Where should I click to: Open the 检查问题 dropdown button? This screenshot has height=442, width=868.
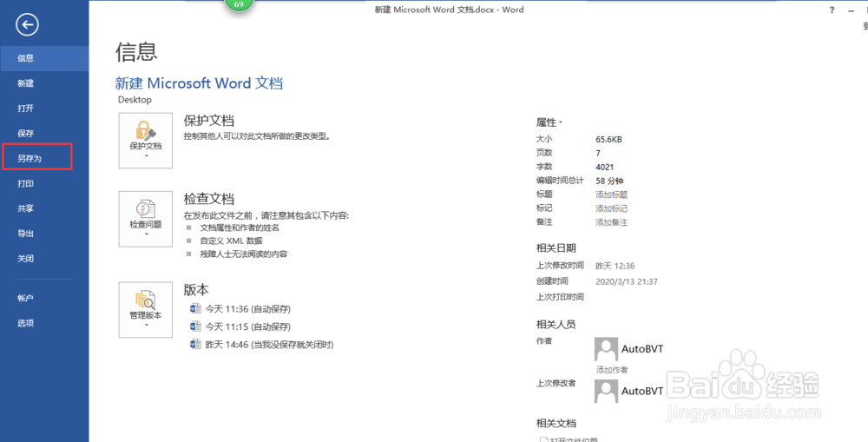(x=146, y=219)
